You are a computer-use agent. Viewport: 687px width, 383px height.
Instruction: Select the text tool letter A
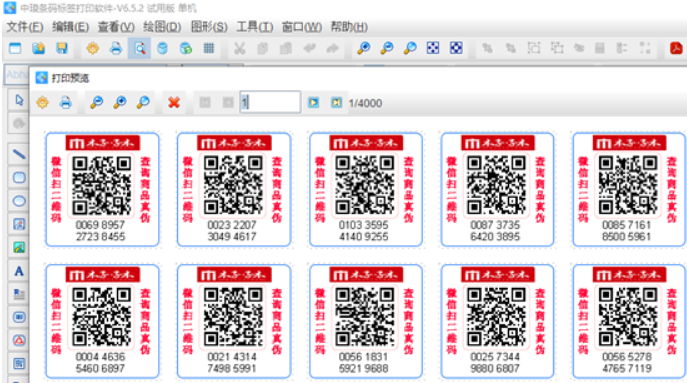pyautogui.click(x=19, y=271)
